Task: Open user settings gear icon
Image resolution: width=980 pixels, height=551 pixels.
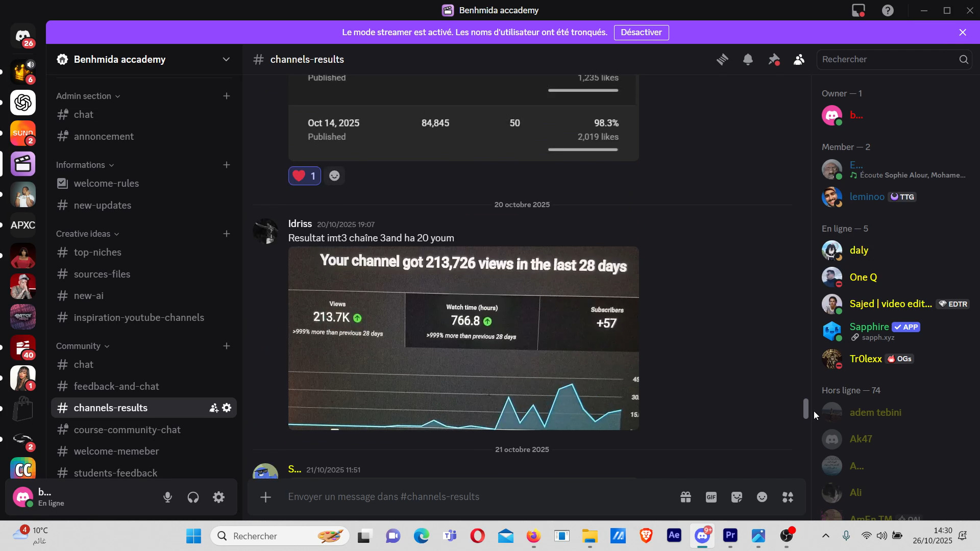Action: pos(218,497)
